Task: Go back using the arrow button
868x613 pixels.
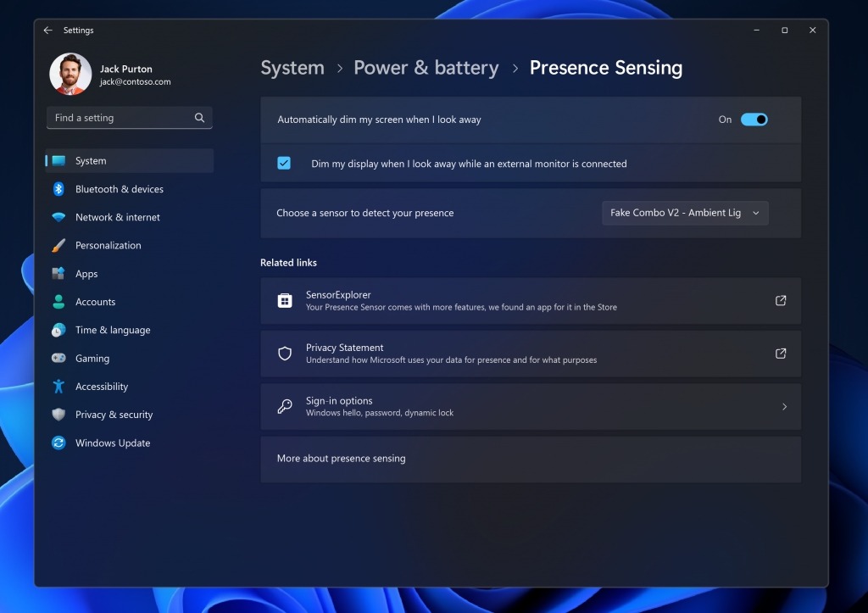Action: (47, 30)
